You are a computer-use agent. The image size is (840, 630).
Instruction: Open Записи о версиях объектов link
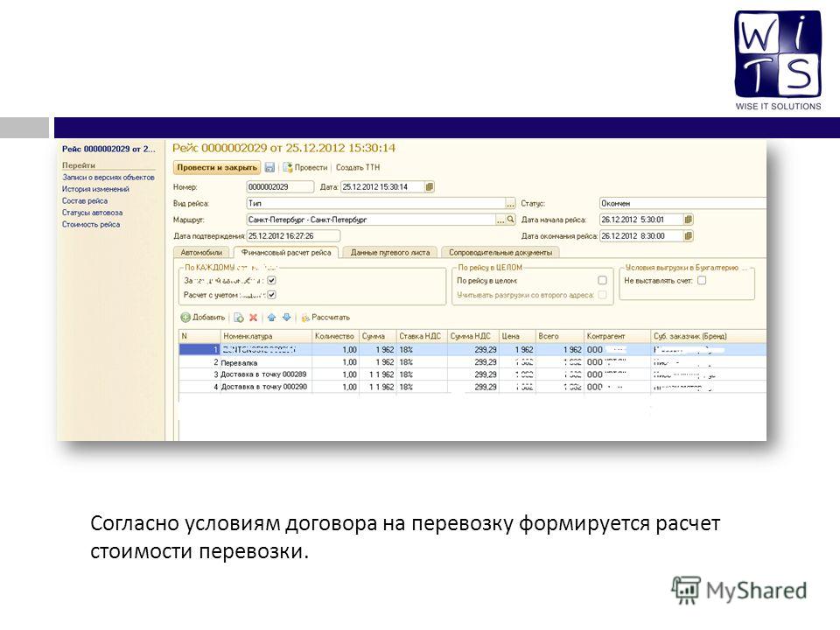click(108, 178)
